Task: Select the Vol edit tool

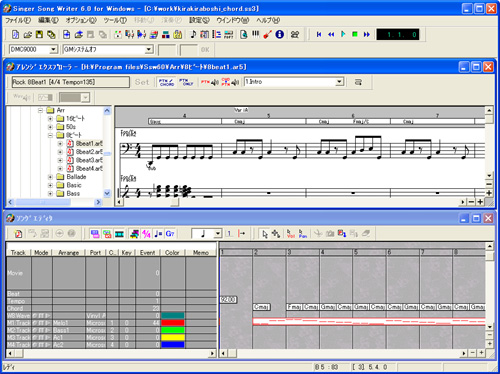Action: (291, 234)
